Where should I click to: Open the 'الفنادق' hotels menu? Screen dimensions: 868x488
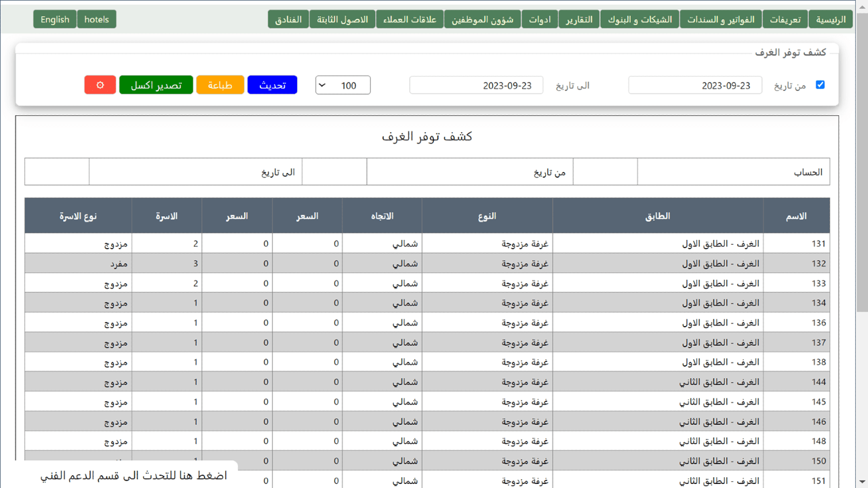click(289, 20)
